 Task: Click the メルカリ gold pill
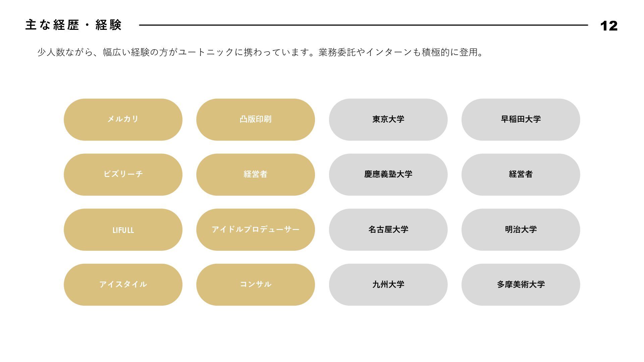pyautogui.click(x=123, y=119)
